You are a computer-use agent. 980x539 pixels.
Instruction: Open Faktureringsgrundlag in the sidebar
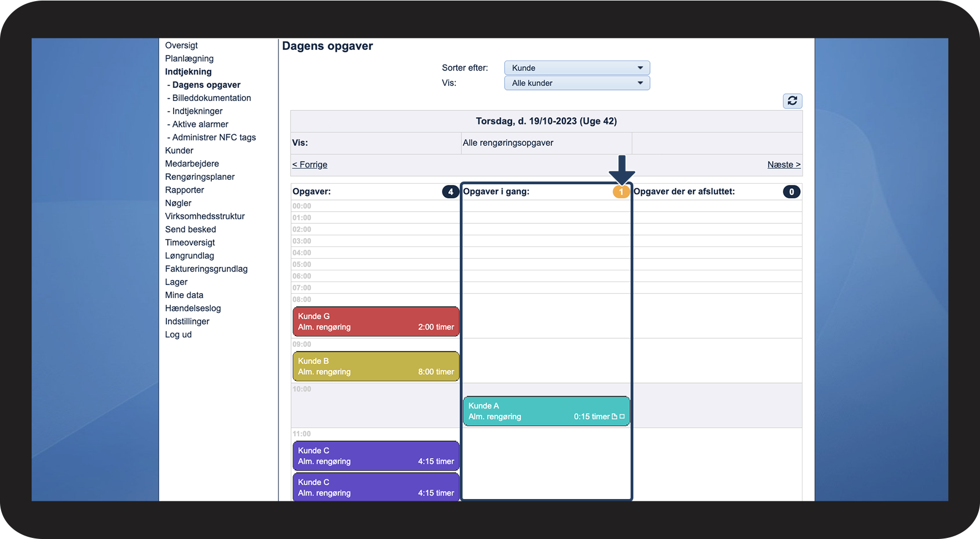click(x=206, y=269)
